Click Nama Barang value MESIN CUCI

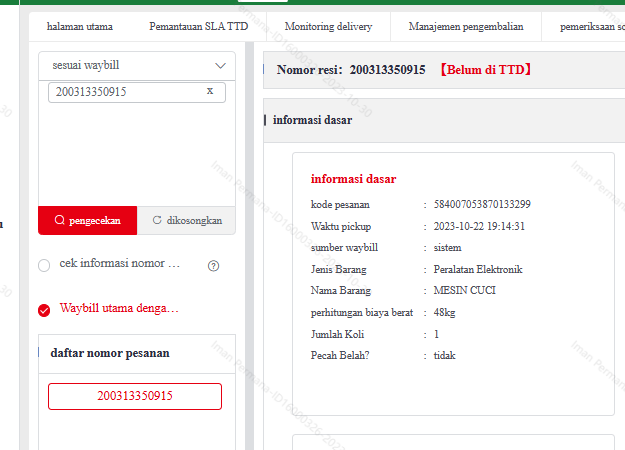(464, 290)
